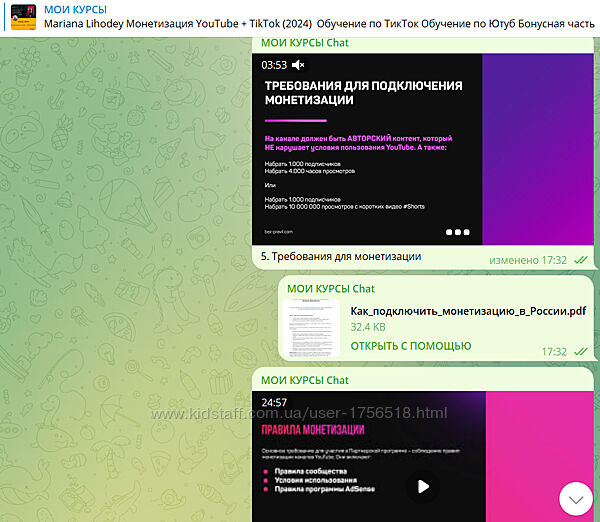Screen dimensions: 600x522
Task: Open the МОИ КУРСЫ channel avatar
Action: pos(23,16)
